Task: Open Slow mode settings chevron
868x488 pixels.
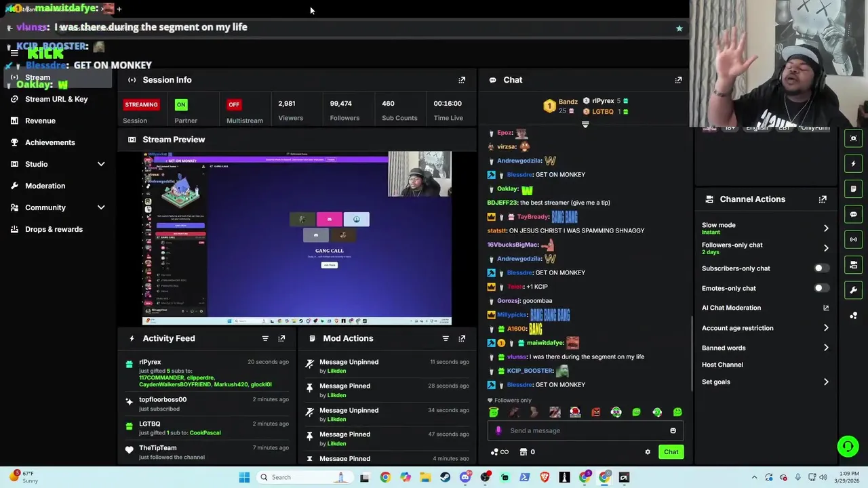Action: [826, 228]
